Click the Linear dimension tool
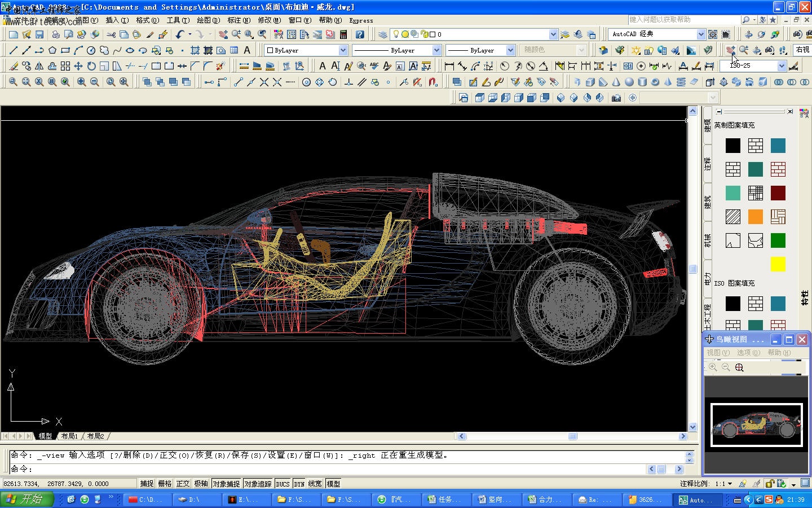 [449, 66]
